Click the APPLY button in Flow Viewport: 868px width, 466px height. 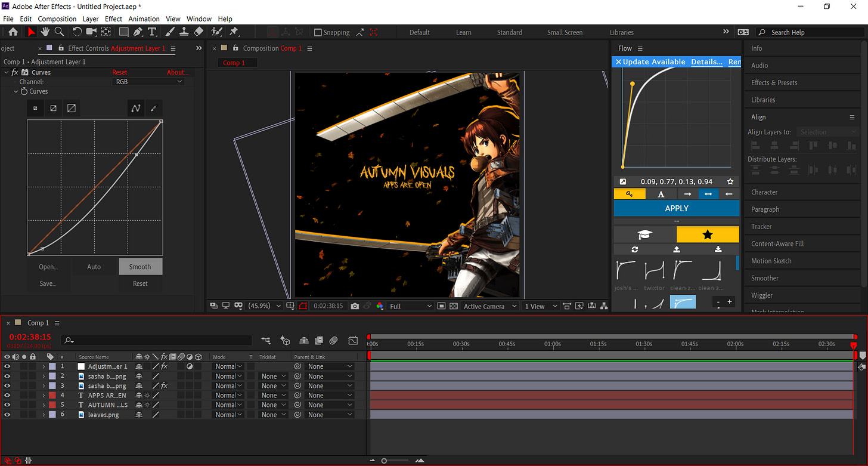pyautogui.click(x=676, y=208)
